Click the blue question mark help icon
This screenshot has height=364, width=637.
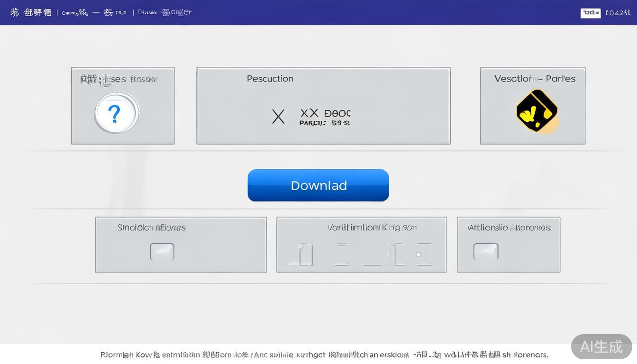(116, 113)
